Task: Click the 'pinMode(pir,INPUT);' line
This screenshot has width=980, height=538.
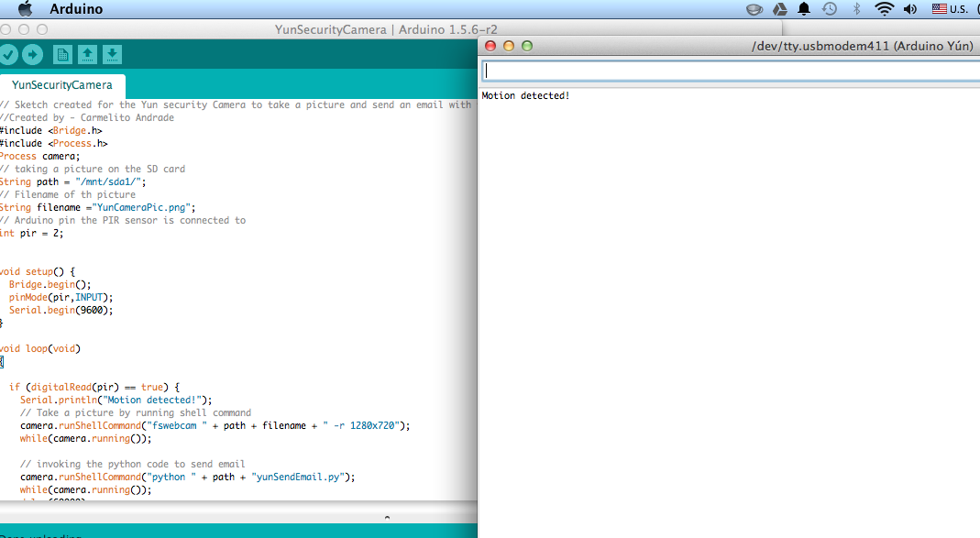Action: tap(61, 298)
